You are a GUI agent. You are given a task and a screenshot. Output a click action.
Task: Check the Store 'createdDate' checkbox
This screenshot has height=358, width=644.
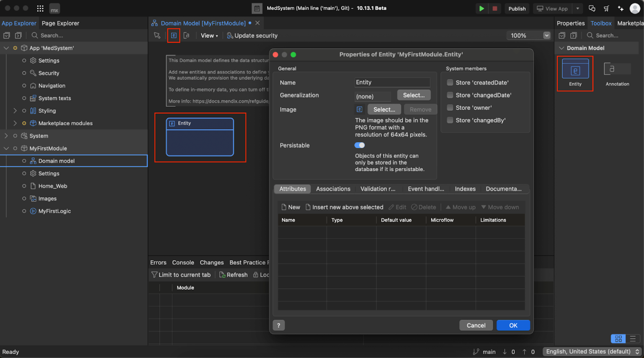pyautogui.click(x=449, y=83)
